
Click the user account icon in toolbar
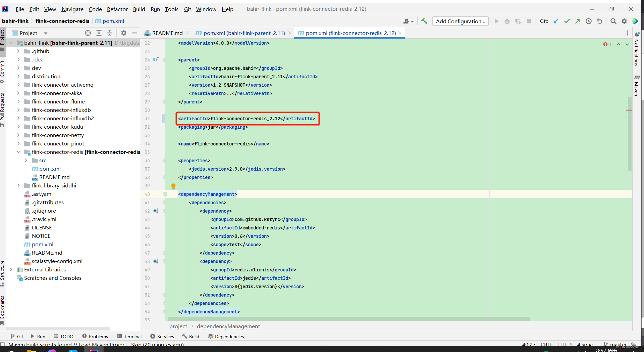tap(408, 21)
